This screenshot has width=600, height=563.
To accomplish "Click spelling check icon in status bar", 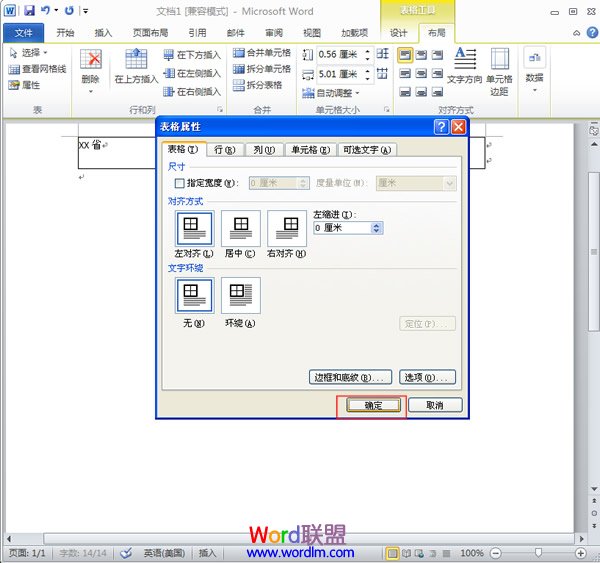I will click(126, 553).
